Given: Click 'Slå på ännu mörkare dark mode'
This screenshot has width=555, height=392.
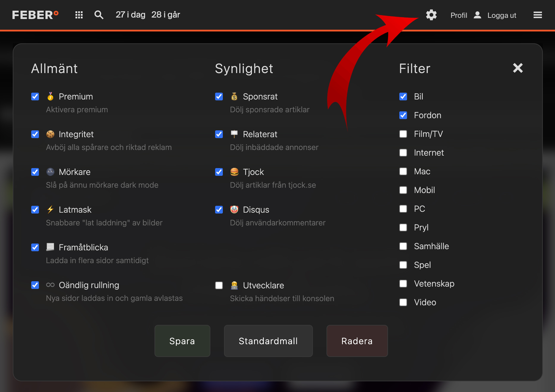Looking at the screenshot, I should pos(102,185).
